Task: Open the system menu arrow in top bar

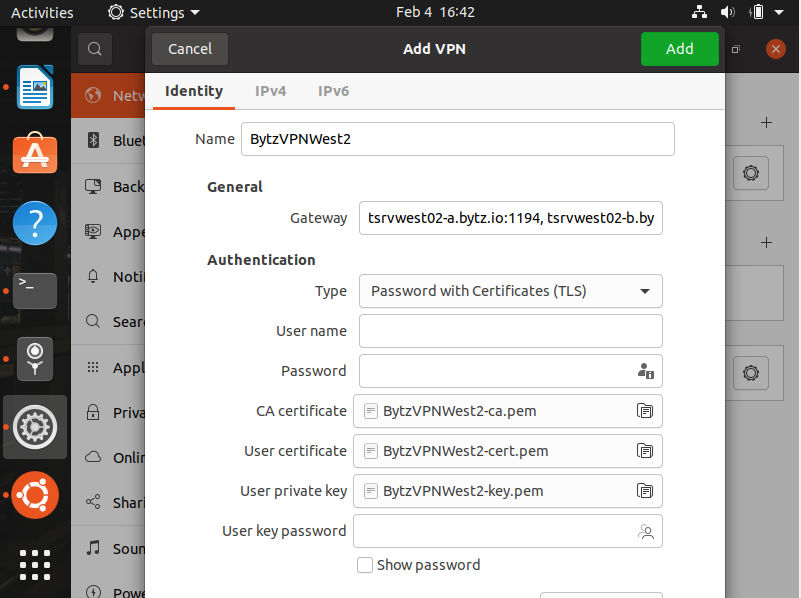Action: tap(779, 12)
